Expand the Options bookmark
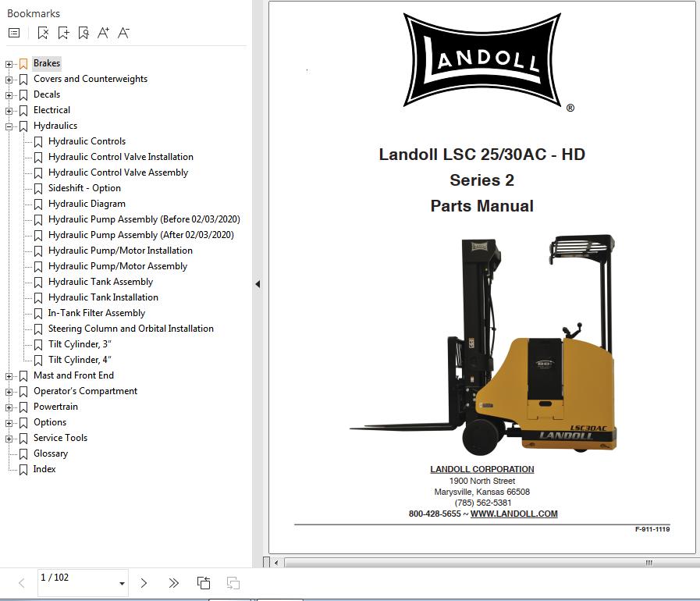This screenshot has height=601, width=700. [x=9, y=423]
